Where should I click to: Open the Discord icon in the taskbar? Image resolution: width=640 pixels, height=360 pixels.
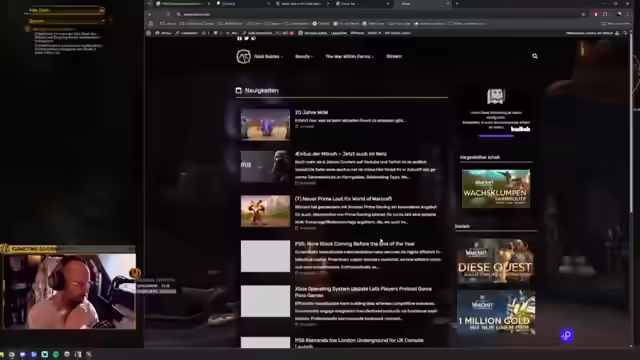tap(23, 354)
